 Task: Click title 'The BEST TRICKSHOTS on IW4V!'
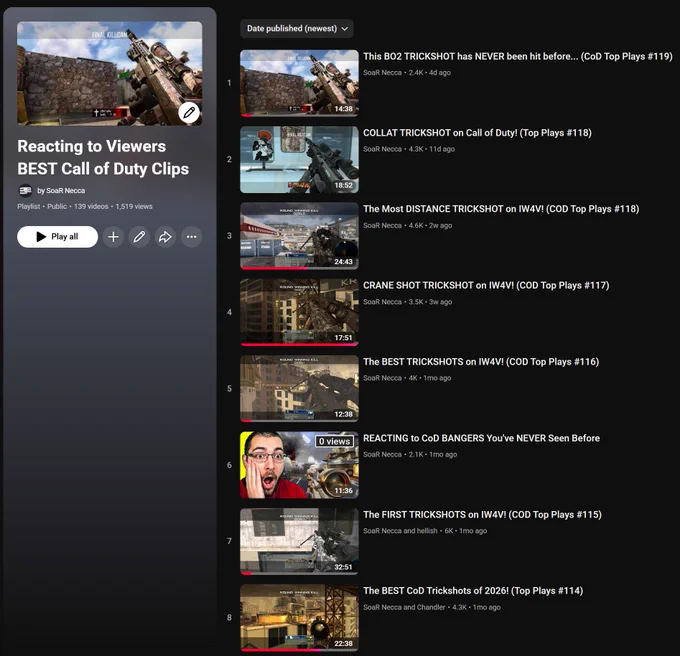click(x=481, y=362)
